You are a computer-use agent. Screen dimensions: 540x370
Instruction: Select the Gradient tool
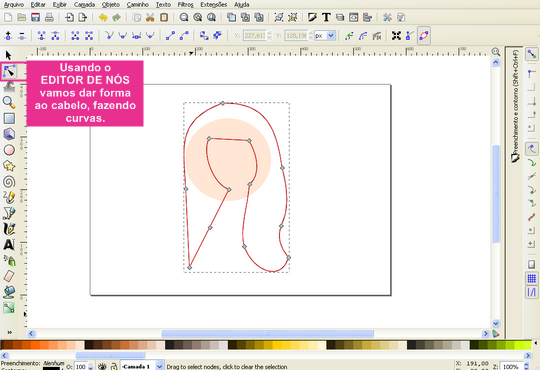coord(9,308)
